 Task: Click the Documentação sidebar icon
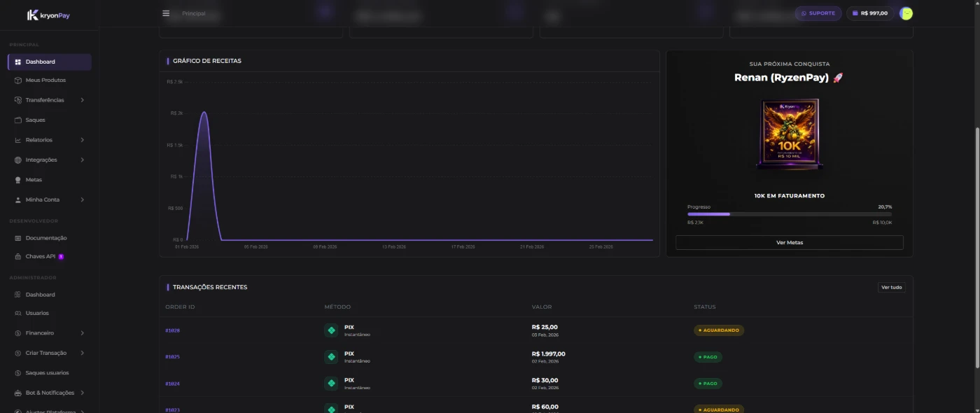coord(18,238)
